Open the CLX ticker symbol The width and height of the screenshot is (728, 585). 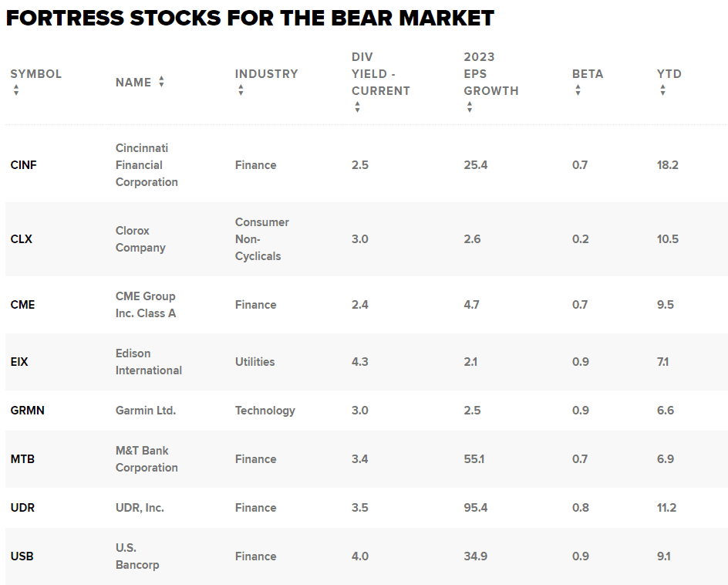coord(21,239)
